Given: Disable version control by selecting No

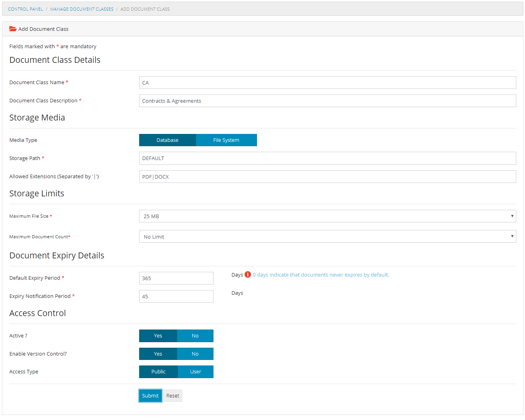Looking at the screenshot, I should 195,354.
